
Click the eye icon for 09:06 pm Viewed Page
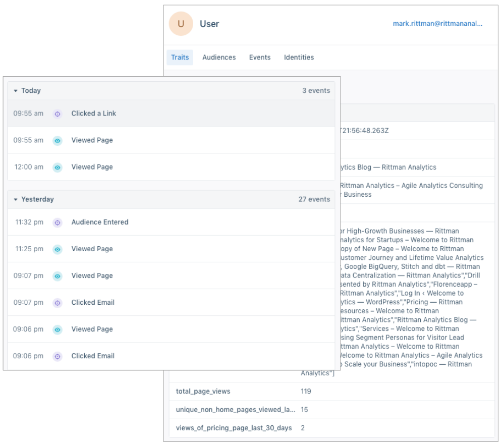point(58,329)
